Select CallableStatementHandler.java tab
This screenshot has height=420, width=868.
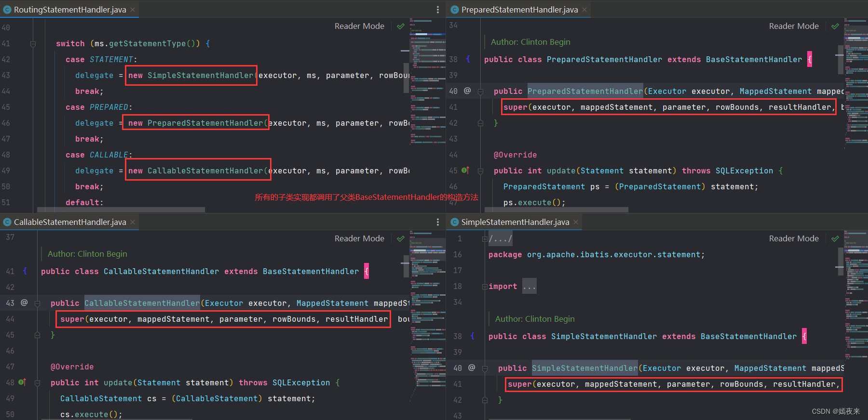69,222
